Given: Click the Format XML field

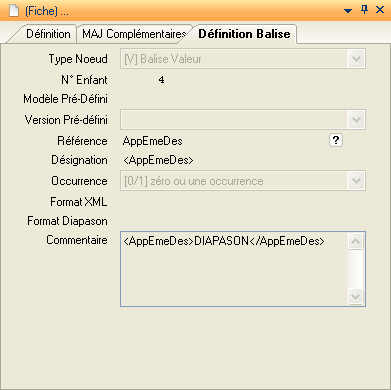Looking at the screenshot, I should click(x=243, y=202).
